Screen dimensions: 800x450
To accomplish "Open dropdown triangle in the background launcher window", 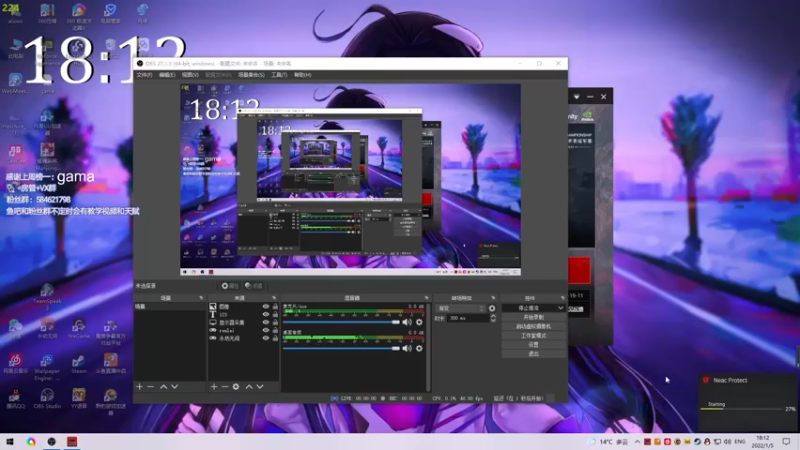I will coord(576,96).
